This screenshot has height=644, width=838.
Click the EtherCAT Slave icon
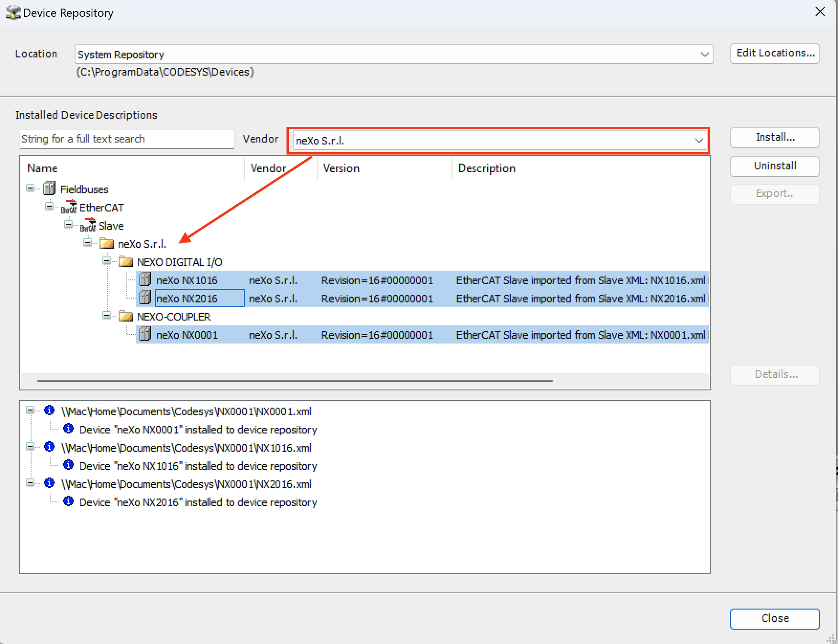pos(88,225)
